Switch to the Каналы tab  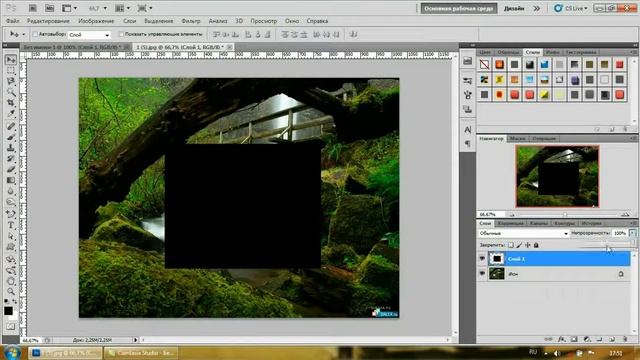click(539, 223)
